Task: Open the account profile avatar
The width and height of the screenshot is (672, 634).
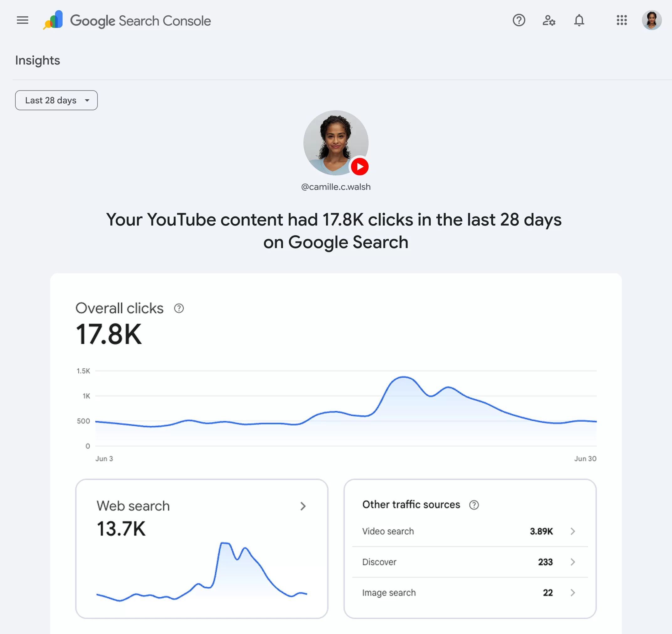Action: [651, 20]
